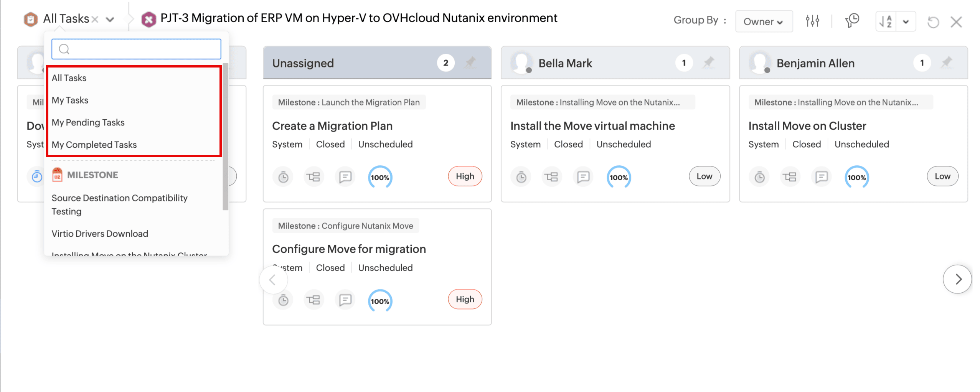Select My Pending Tasks from list
Viewport: 980px width, 392px height.
tap(88, 122)
